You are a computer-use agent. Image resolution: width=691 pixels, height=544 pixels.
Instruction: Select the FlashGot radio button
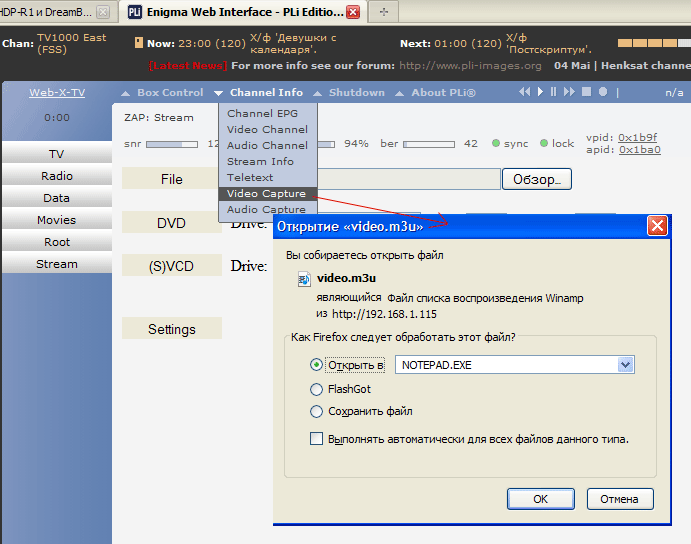click(x=316, y=389)
